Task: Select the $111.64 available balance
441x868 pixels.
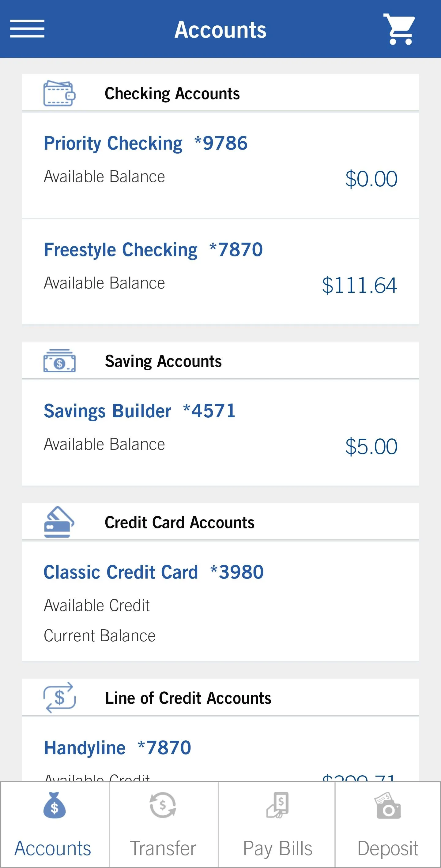Action: tap(360, 285)
